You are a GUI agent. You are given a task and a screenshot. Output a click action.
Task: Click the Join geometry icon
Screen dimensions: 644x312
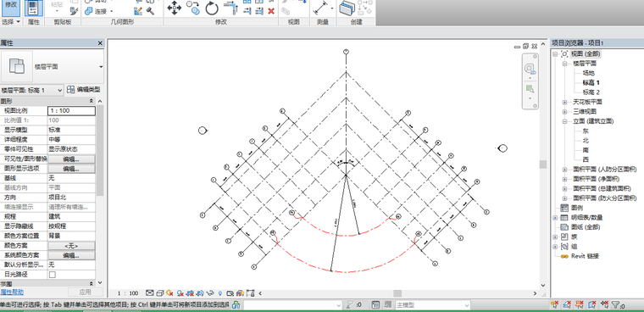(x=88, y=12)
